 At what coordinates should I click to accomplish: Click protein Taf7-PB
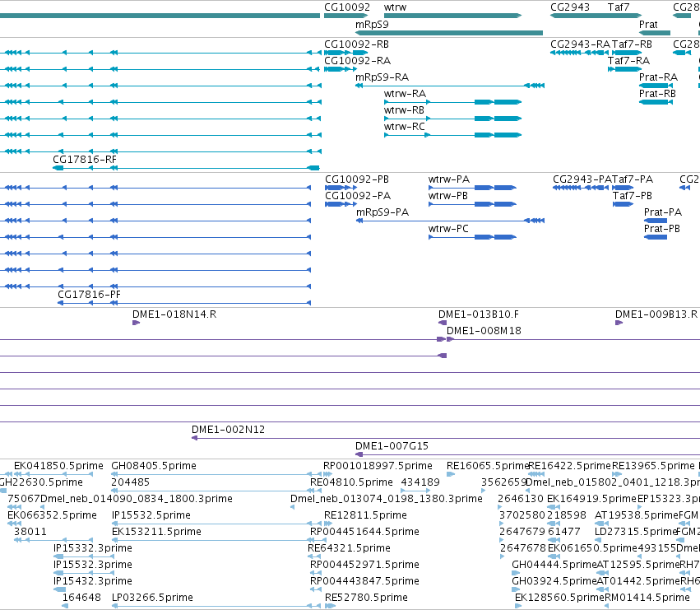(x=633, y=196)
